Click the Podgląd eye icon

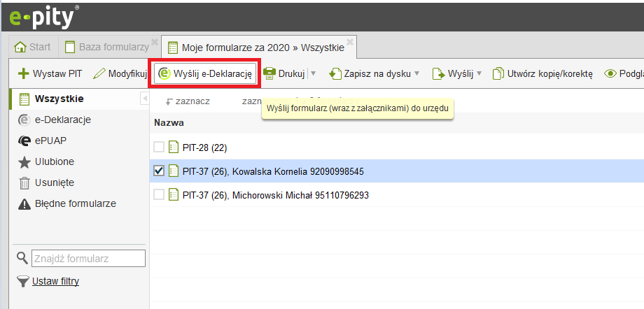click(x=610, y=73)
